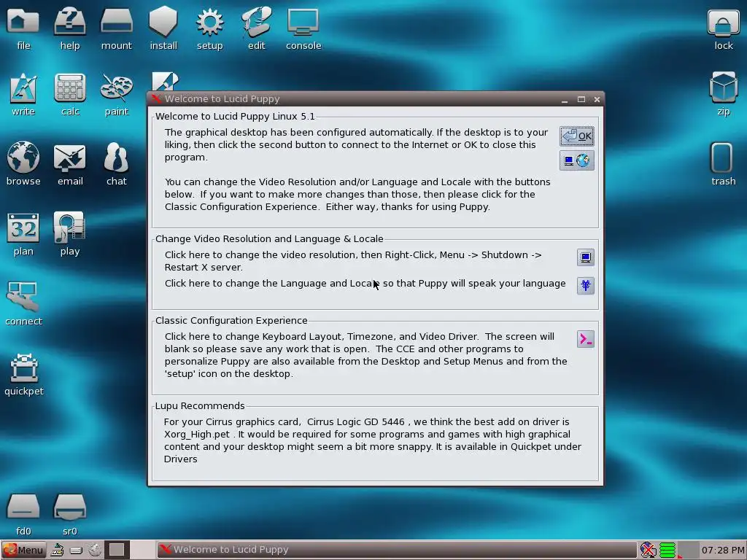Click the 'Welcome to Lucid Puppy Linux 5.1' label
Viewport: 747px width, 560px height.
click(x=235, y=117)
